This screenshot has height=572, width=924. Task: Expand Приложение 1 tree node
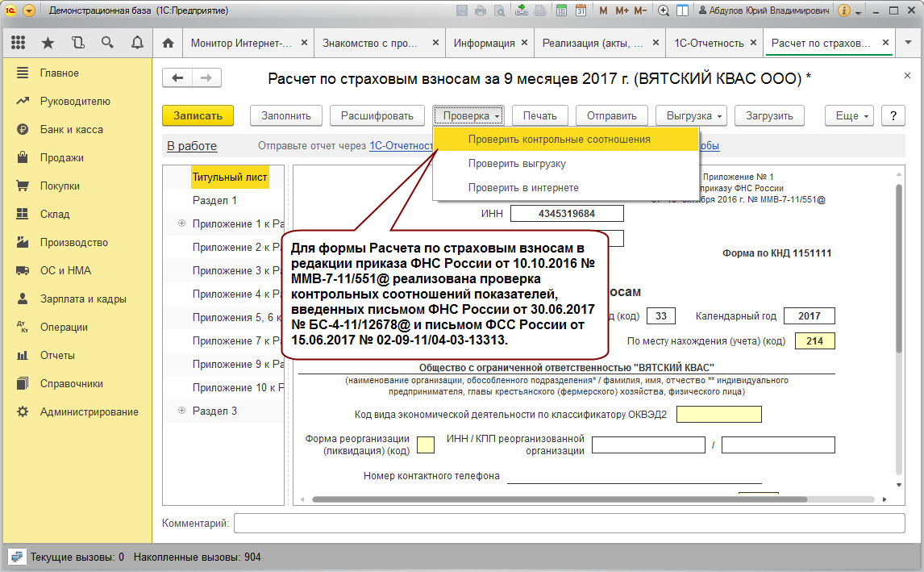(181, 223)
